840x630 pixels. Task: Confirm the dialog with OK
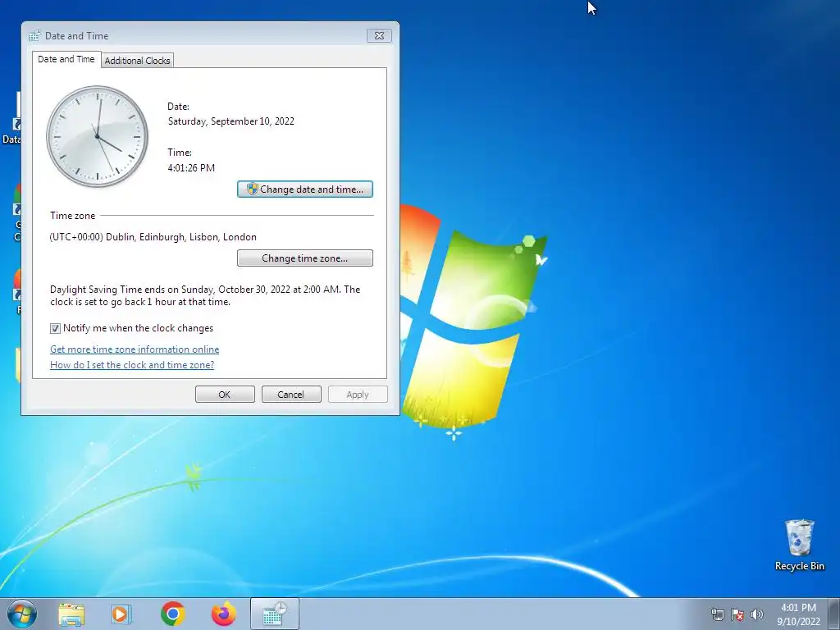coord(225,395)
